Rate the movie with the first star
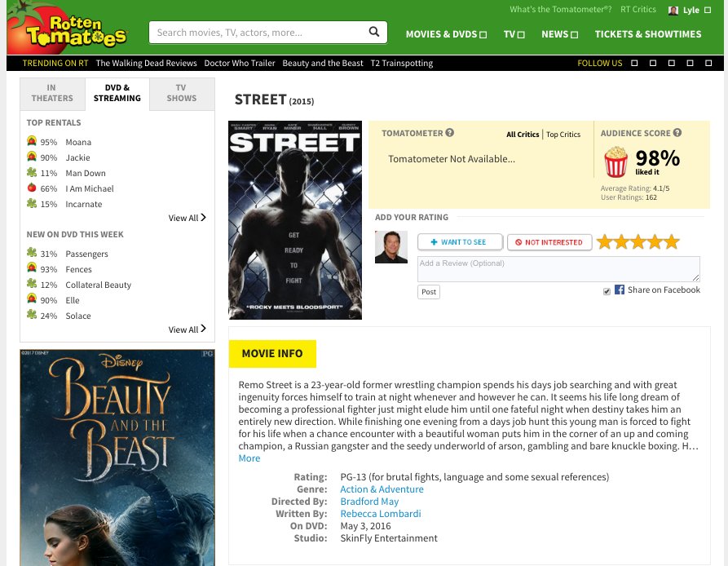 point(605,242)
